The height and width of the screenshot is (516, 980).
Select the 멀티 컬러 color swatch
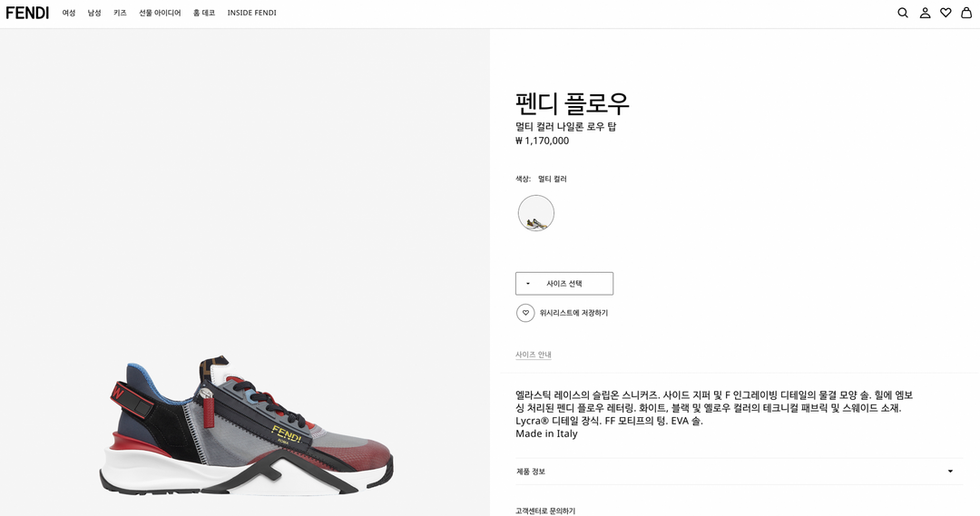click(536, 213)
